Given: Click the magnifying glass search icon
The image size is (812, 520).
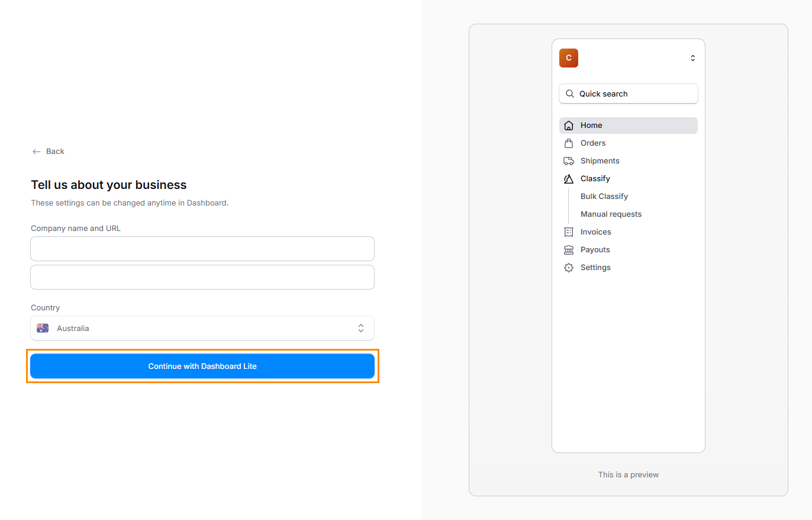Looking at the screenshot, I should point(570,94).
